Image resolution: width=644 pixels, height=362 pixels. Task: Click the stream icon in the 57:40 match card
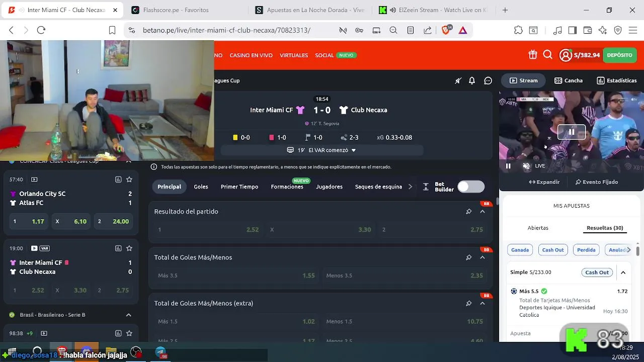pyautogui.click(x=34, y=179)
